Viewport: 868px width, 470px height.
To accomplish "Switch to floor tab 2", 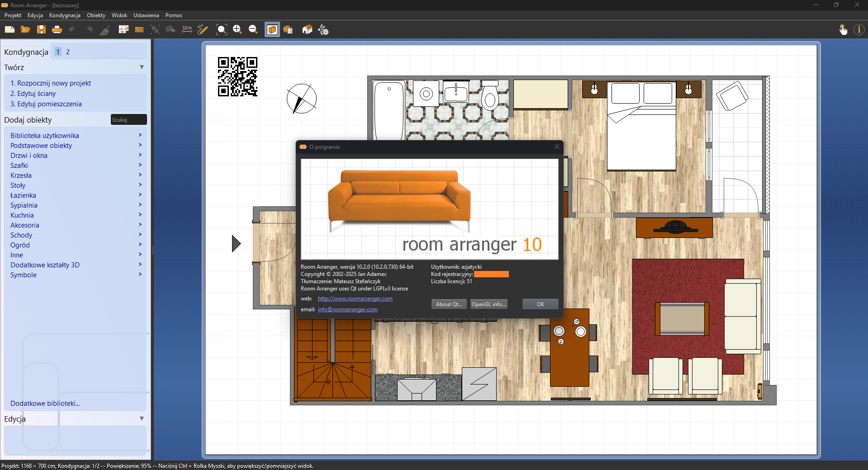I will (68, 52).
